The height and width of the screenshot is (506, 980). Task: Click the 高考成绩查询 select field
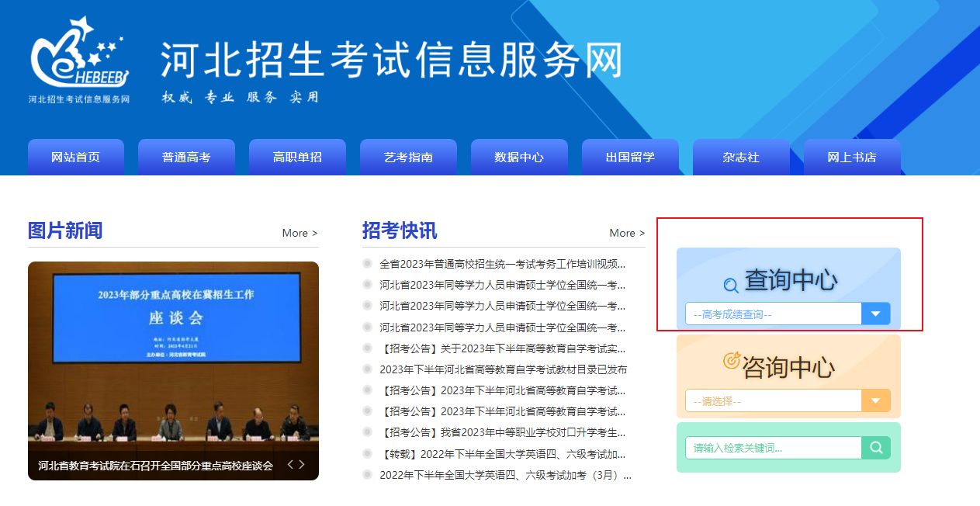(788, 314)
